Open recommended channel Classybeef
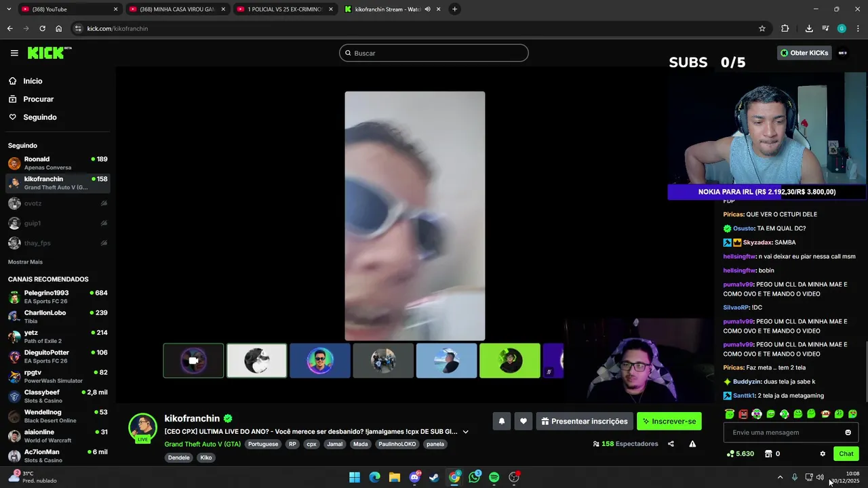Screen dimensions: 868x488 [x=58, y=396]
